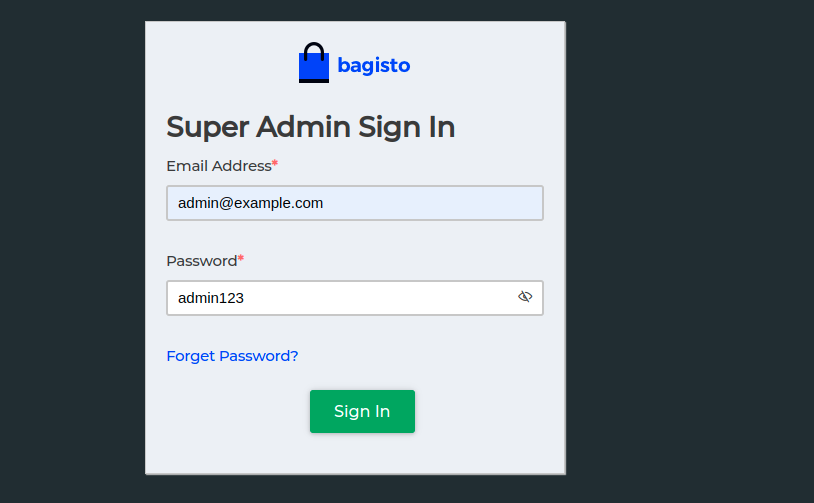Image resolution: width=814 pixels, height=503 pixels.
Task: Click empty card space below Sign In
Action: click(x=355, y=453)
